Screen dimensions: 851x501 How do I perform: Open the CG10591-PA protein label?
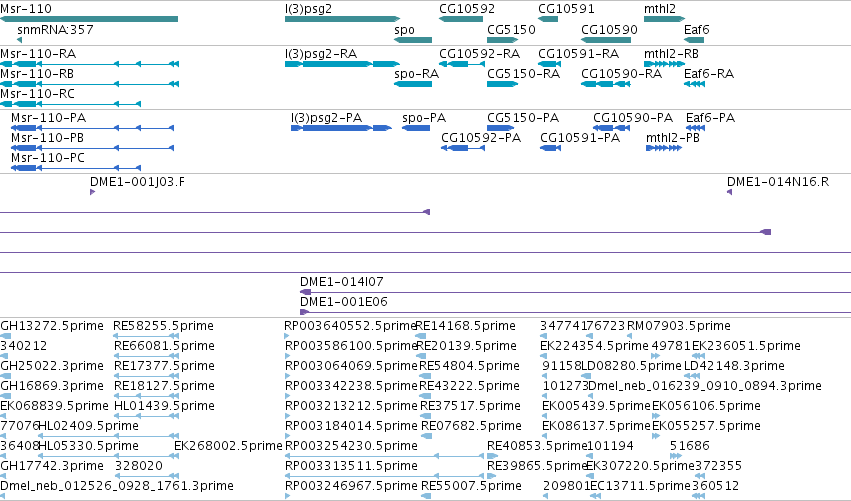coord(580,138)
